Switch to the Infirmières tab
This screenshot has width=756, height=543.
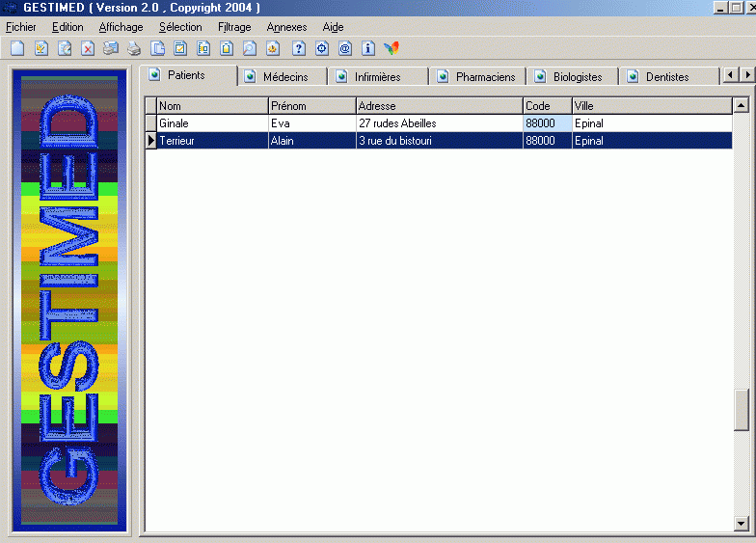(x=379, y=77)
